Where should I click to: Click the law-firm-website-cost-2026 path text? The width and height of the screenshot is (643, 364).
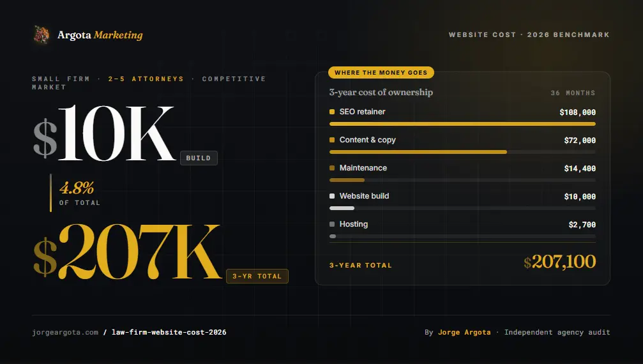coord(169,332)
